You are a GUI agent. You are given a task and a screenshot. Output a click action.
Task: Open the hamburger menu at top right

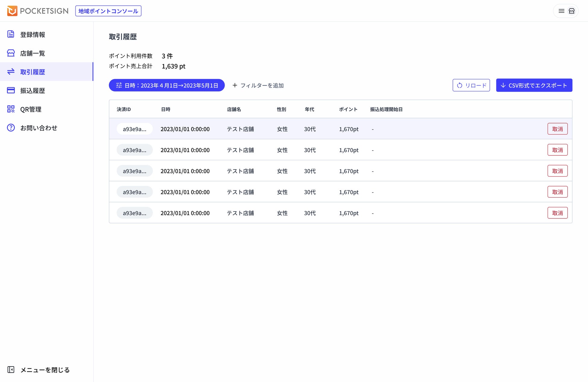point(561,11)
